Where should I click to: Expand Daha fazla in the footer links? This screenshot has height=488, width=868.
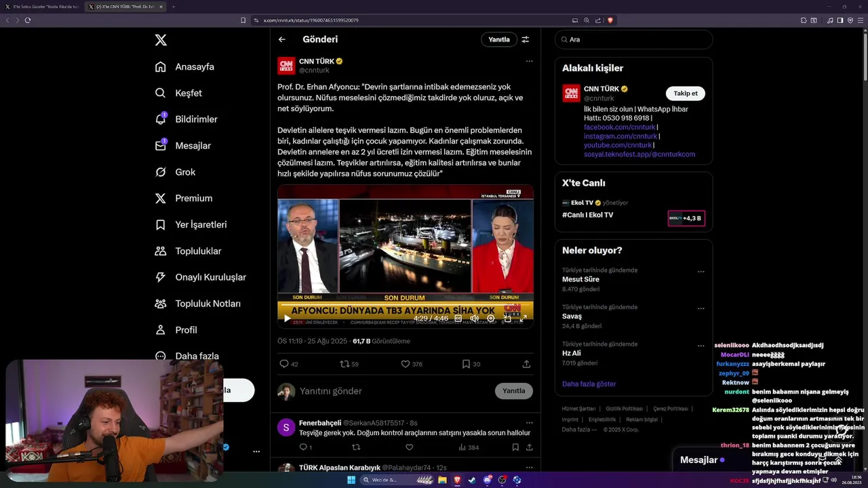(x=578, y=430)
